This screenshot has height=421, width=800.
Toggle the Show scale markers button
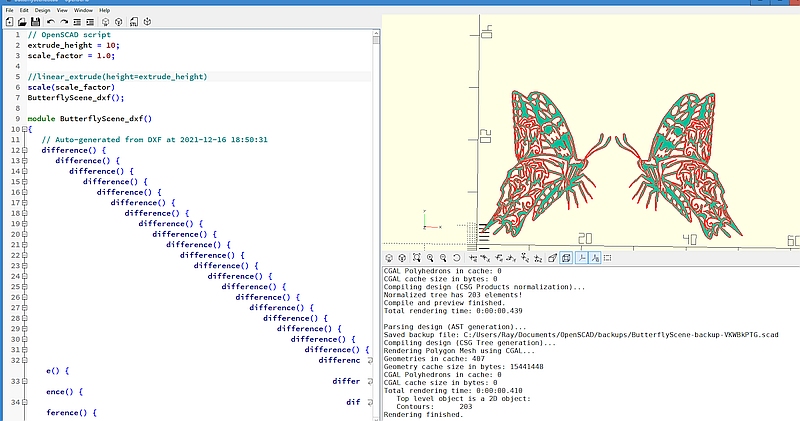point(594,258)
